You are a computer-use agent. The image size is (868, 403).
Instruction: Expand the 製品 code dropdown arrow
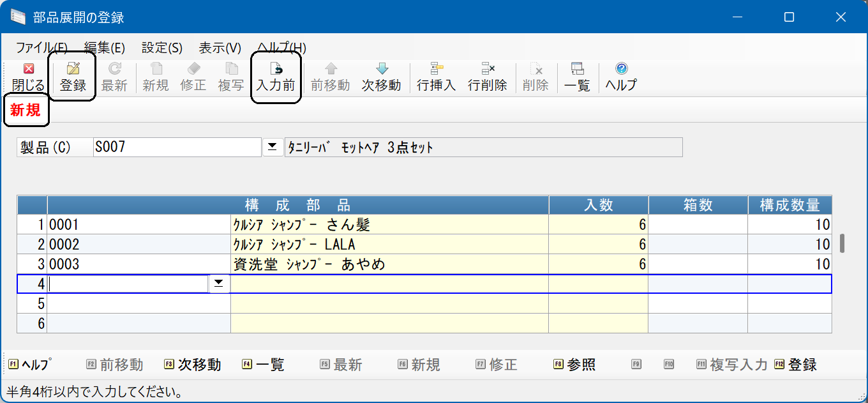[273, 147]
